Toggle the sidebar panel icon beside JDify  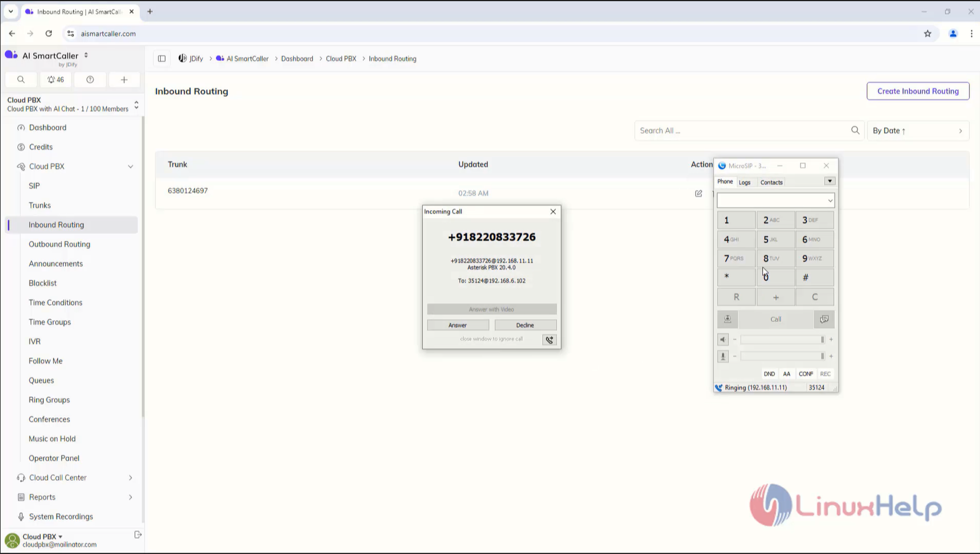pos(162,59)
